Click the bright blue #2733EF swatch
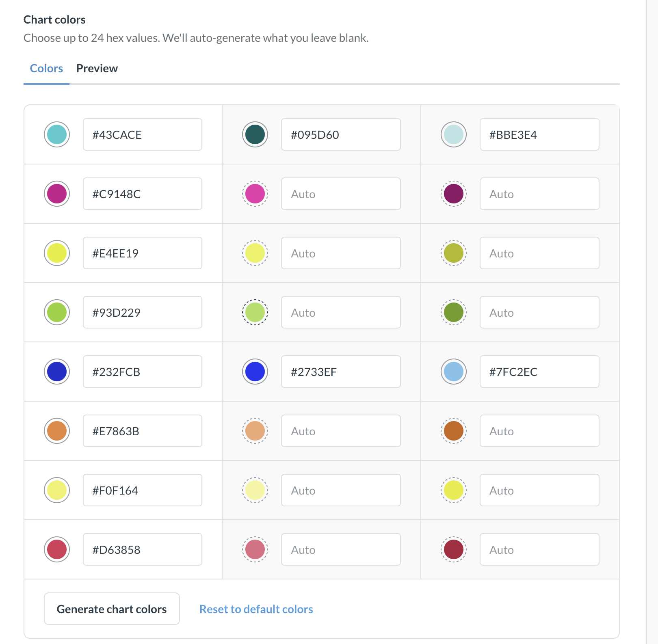This screenshot has height=644, width=658. [255, 372]
